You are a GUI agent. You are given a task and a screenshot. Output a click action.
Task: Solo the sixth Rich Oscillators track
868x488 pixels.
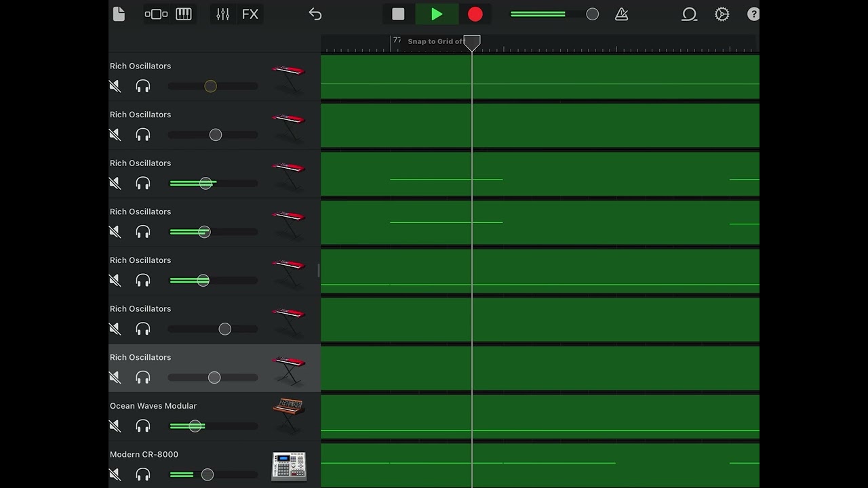pos(143,329)
